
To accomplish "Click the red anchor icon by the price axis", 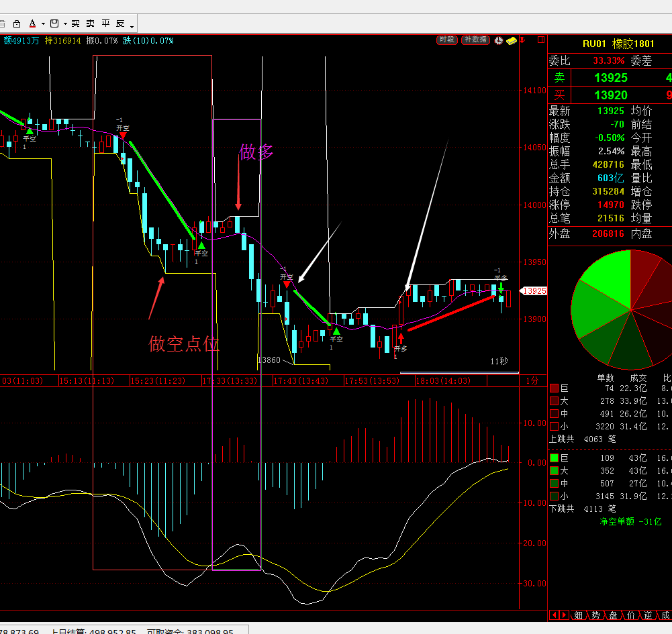I will [522, 40].
